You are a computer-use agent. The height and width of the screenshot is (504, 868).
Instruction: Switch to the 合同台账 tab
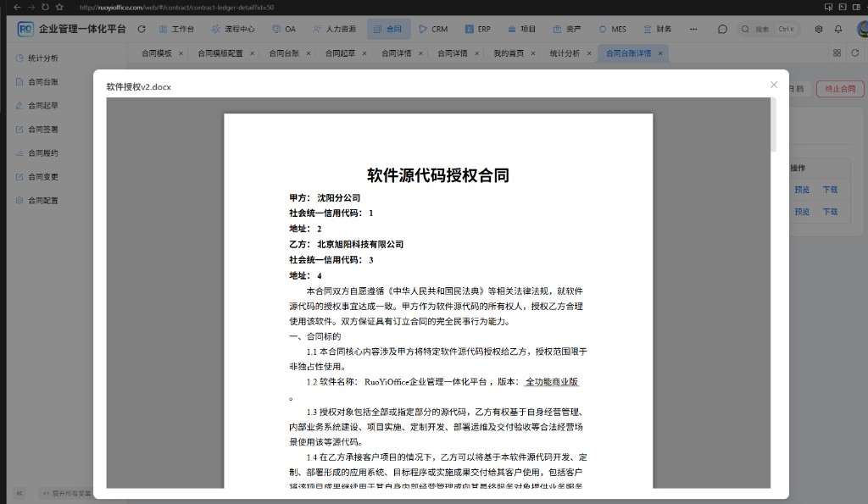(284, 53)
